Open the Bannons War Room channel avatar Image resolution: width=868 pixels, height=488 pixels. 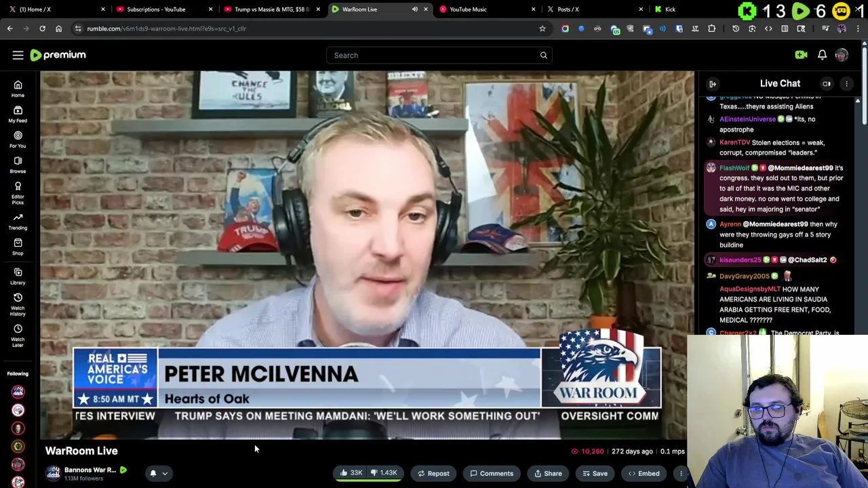pyautogui.click(x=53, y=473)
